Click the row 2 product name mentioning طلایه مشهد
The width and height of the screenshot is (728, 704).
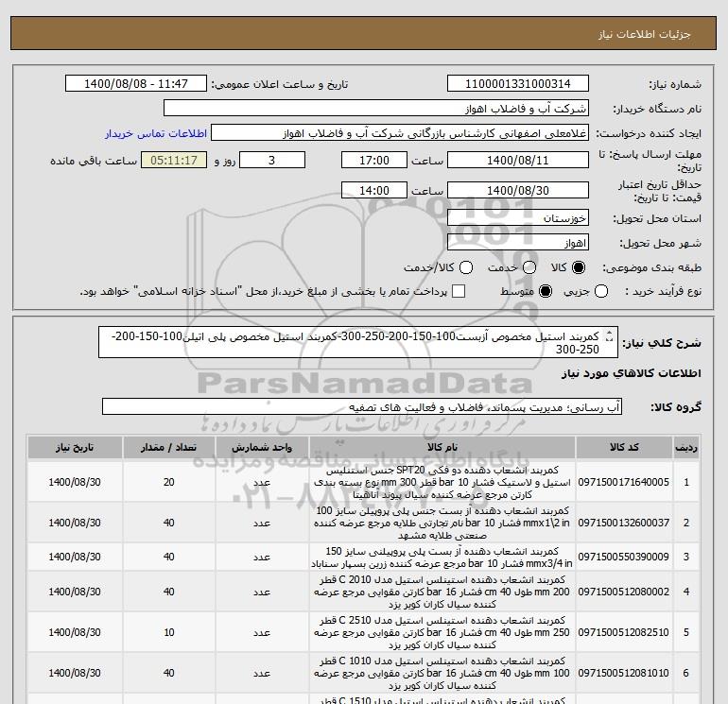[x=442, y=523]
